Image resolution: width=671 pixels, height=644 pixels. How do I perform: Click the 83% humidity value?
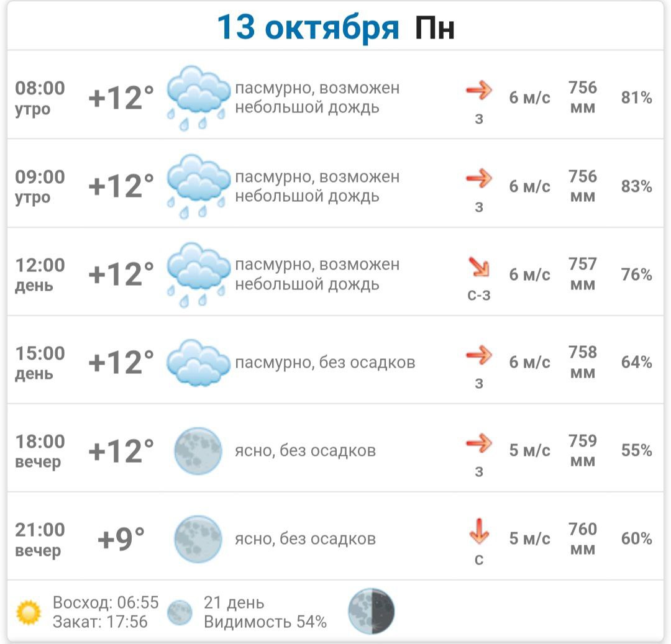click(x=636, y=186)
